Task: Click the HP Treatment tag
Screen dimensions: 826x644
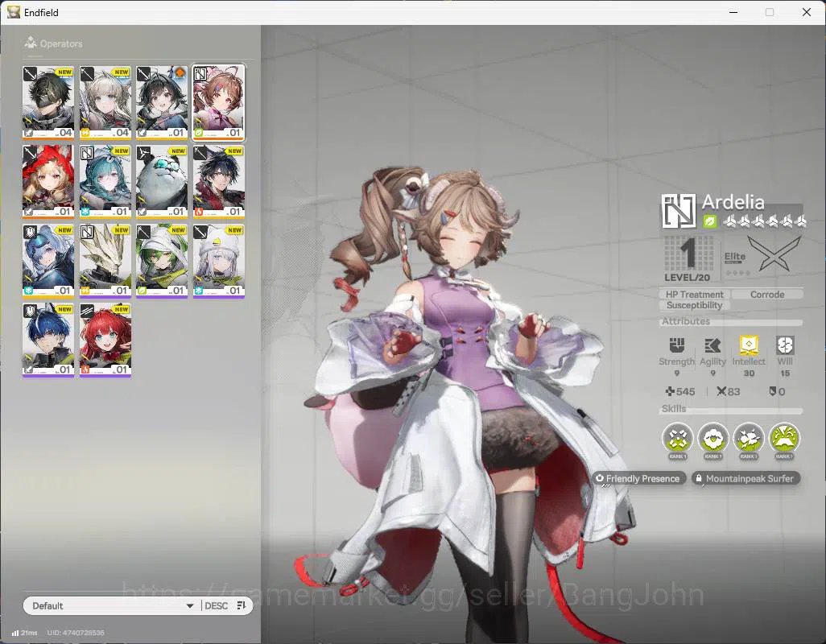Action: [x=694, y=295]
